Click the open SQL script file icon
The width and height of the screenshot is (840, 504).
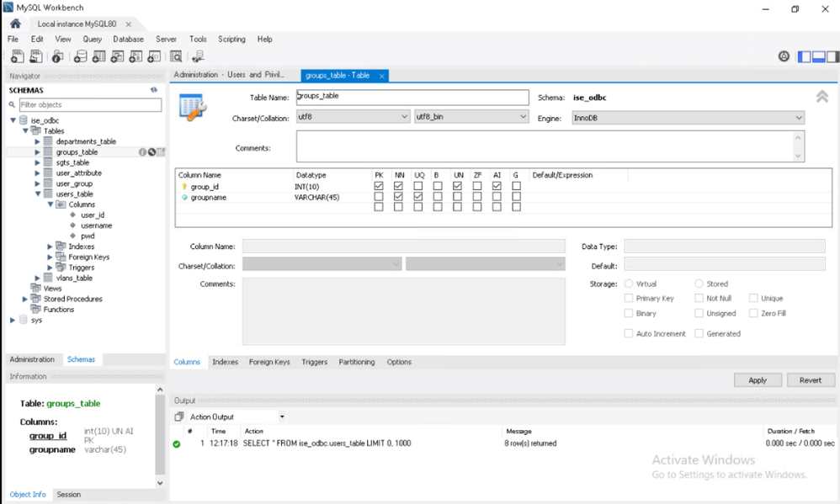pyautogui.click(x=36, y=56)
